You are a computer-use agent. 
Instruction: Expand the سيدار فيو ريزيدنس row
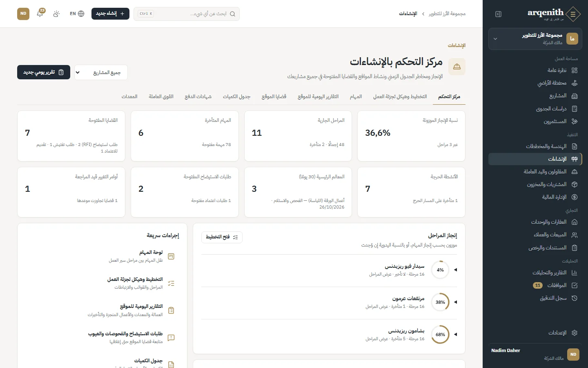[x=329, y=270]
